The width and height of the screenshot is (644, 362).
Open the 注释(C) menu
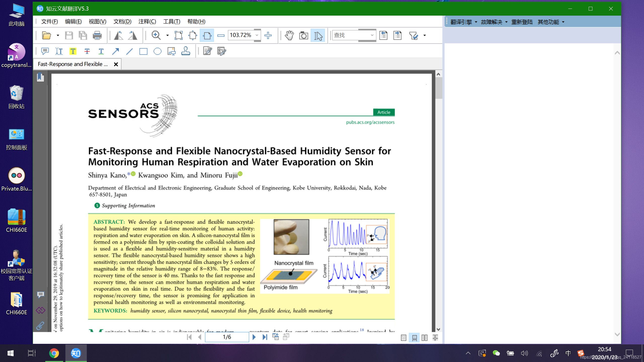coord(147,22)
